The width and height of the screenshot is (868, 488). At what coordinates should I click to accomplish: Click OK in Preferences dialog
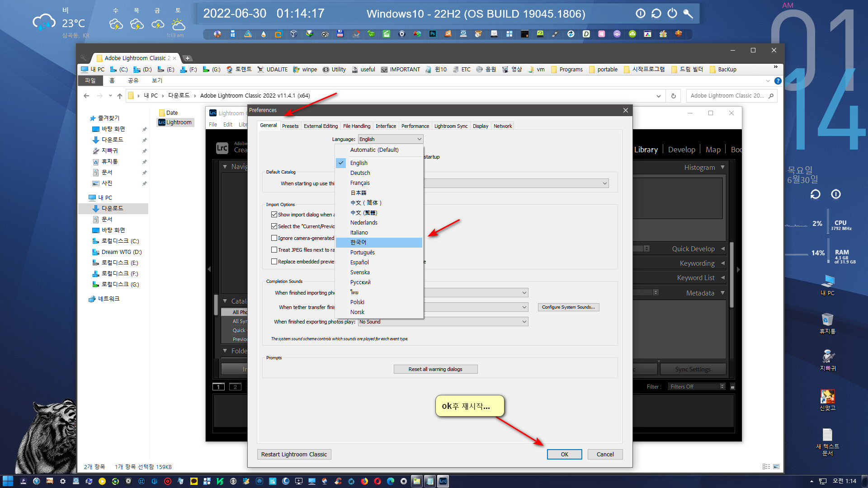[564, 454]
